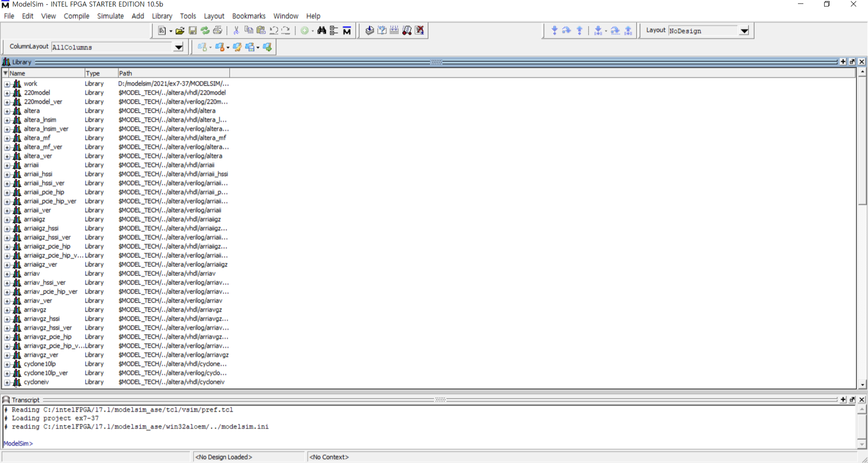Open the Tools menu
Viewport: 868px width, 463px height.
point(188,16)
